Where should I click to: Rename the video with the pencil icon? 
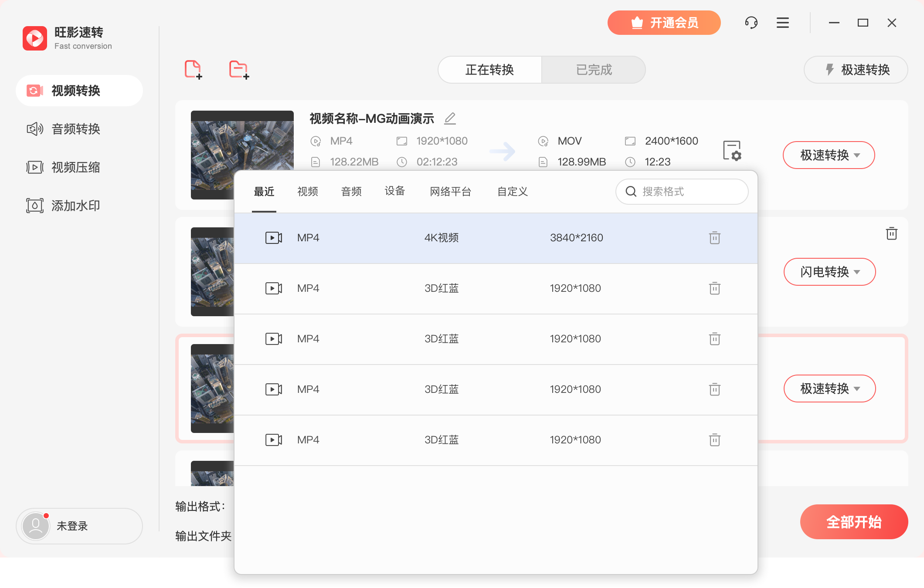click(x=450, y=118)
